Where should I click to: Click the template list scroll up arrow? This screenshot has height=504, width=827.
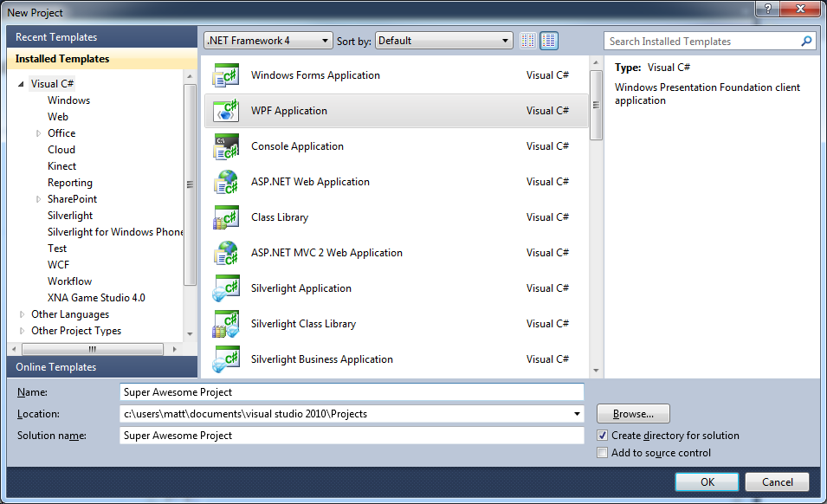[596, 62]
